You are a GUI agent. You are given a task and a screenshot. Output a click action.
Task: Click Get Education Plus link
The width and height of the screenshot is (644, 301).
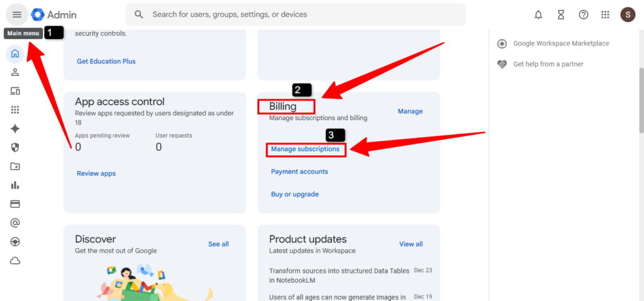coord(106,62)
